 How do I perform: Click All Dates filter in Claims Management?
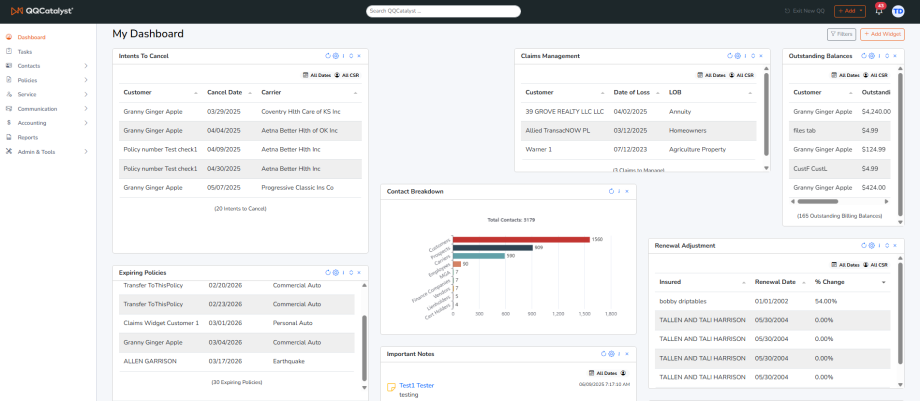711,75
